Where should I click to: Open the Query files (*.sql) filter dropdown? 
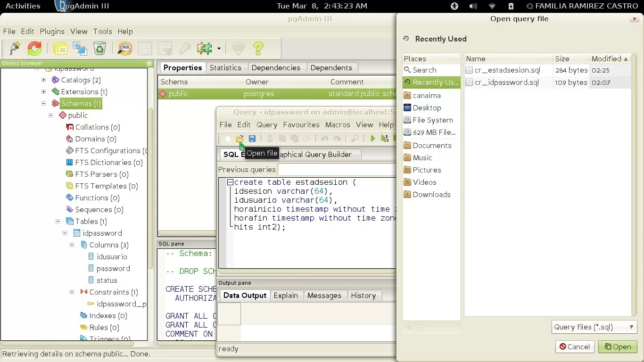tap(594, 327)
